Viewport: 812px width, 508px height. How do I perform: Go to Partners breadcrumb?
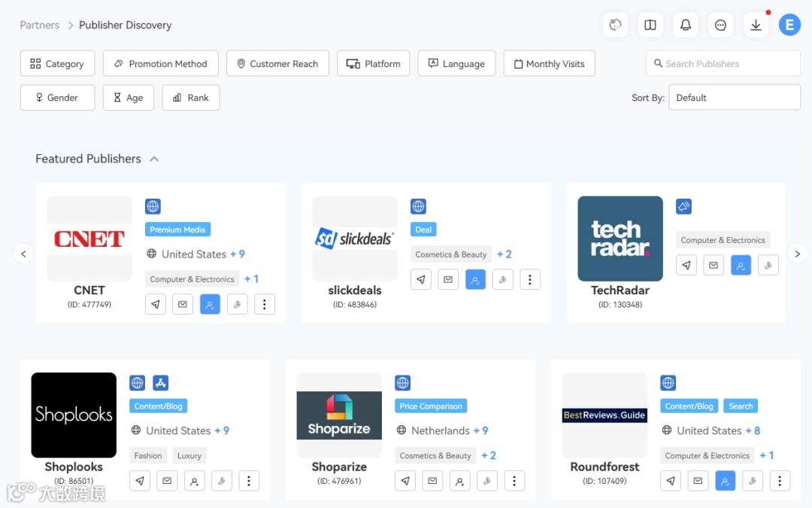(39, 25)
